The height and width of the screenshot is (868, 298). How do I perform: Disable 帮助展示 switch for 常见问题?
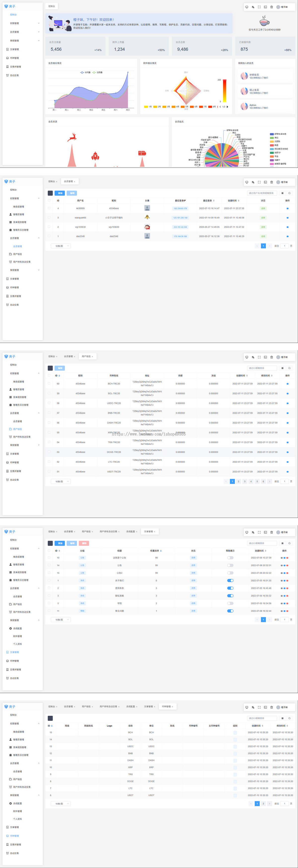pyautogui.click(x=230, y=610)
